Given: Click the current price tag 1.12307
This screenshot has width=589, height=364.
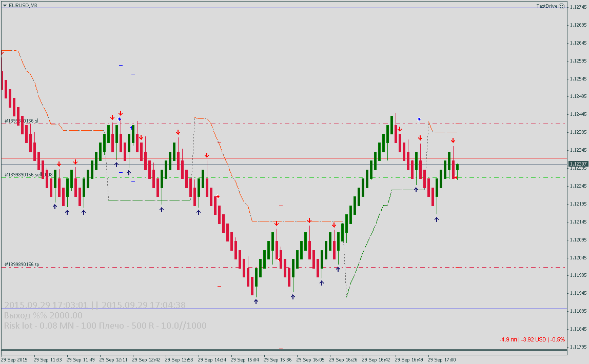Looking at the screenshot, I should (x=579, y=164).
